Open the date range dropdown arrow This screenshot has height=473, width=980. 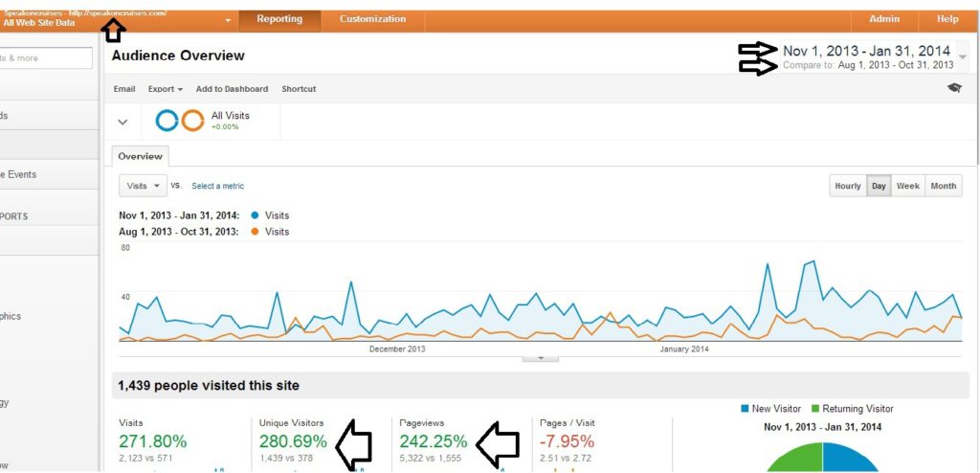click(963, 56)
